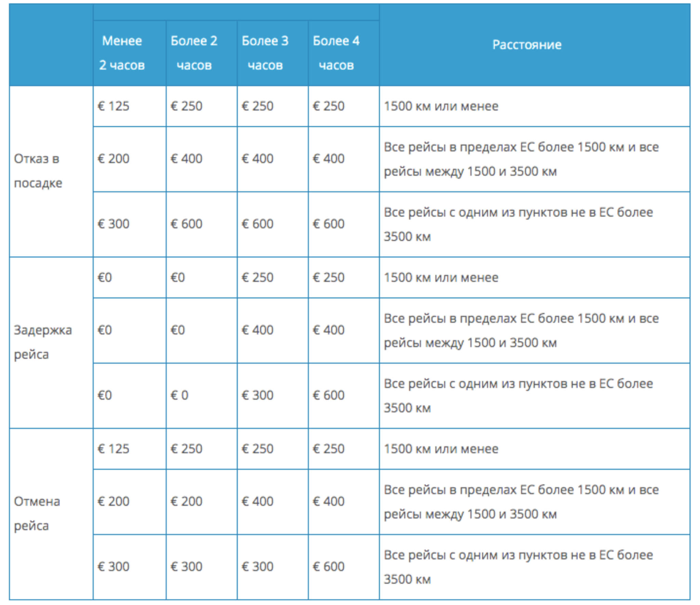Select the Менее 2 часов header cell

[x=122, y=53]
